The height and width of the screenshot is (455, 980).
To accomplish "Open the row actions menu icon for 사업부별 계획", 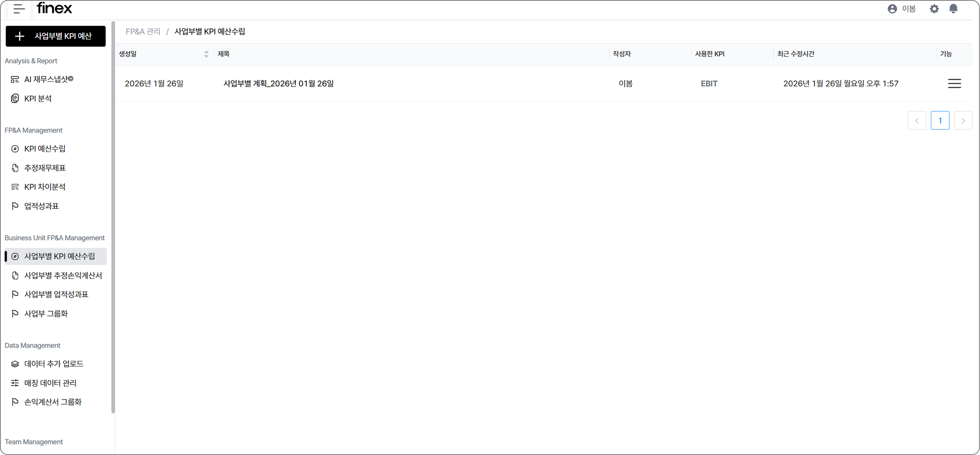I will coord(954,83).
